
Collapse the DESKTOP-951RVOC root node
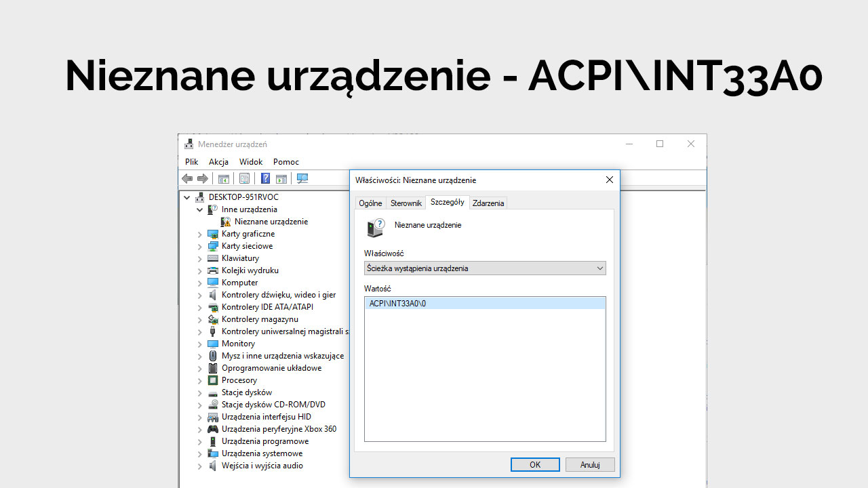click(187, 197)
